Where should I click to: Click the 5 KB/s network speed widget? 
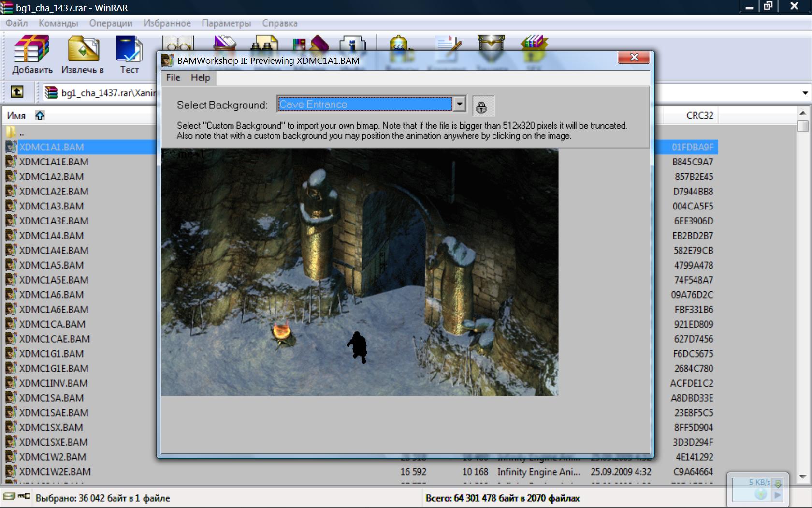[757, 489]
